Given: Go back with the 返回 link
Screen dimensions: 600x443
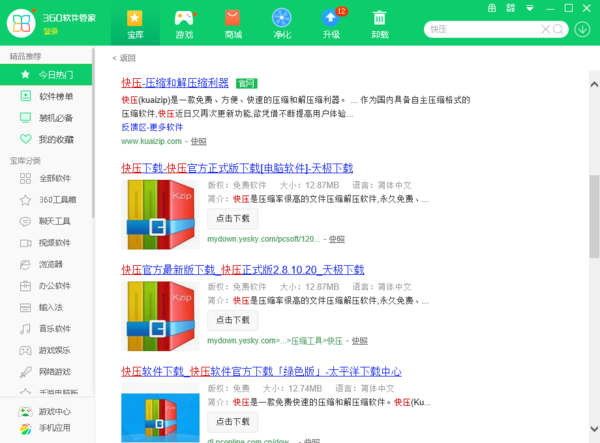Looking at the screenshot, I should click(124, 58).
